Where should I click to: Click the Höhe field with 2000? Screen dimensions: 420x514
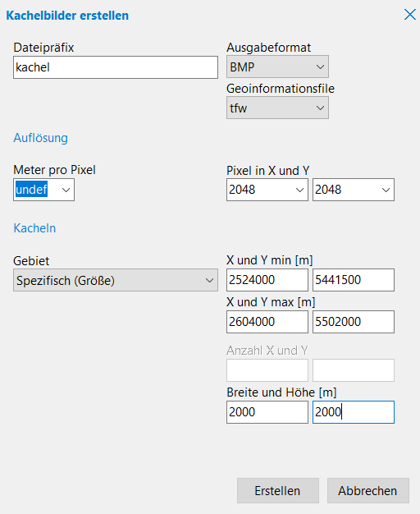tap(354, 412)
